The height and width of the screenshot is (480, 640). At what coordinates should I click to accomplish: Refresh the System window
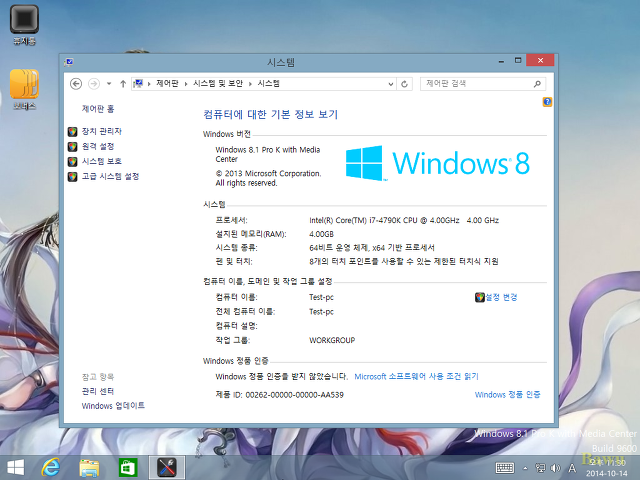tap(404, 84)
